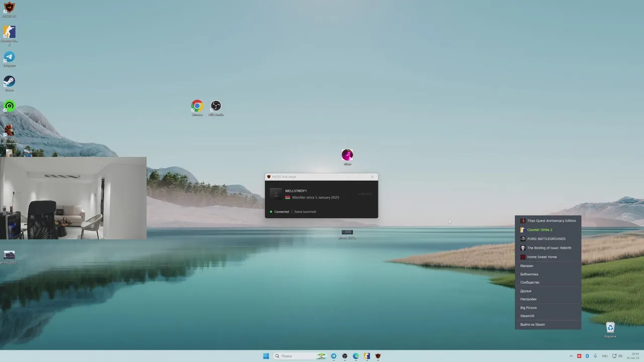644x362 pixels.
Task: Launch SteamVR from the Steam menu
Action: click(548, 316)
